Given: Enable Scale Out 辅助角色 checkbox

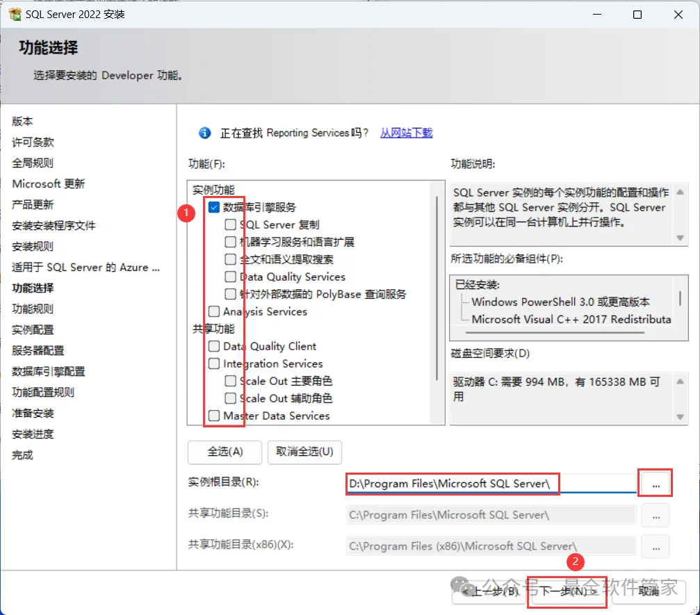Looking at the screenshot, I should (230, 399).
